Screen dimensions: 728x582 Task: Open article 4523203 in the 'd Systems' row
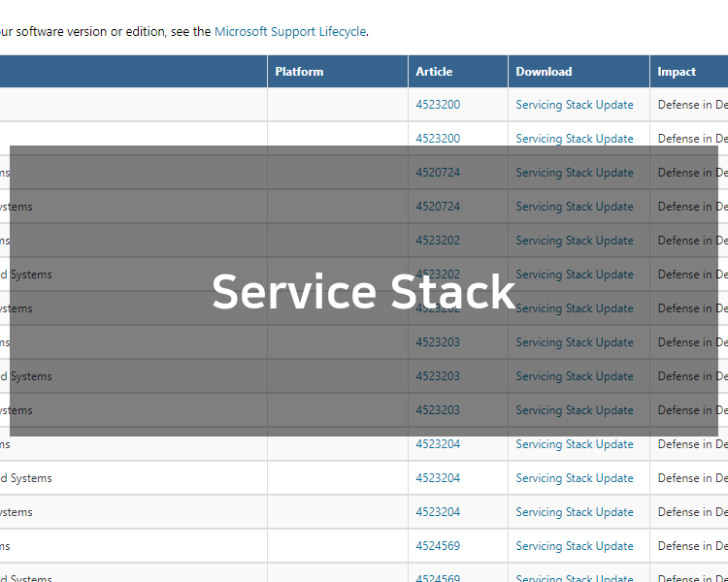[x=438, y=376]
